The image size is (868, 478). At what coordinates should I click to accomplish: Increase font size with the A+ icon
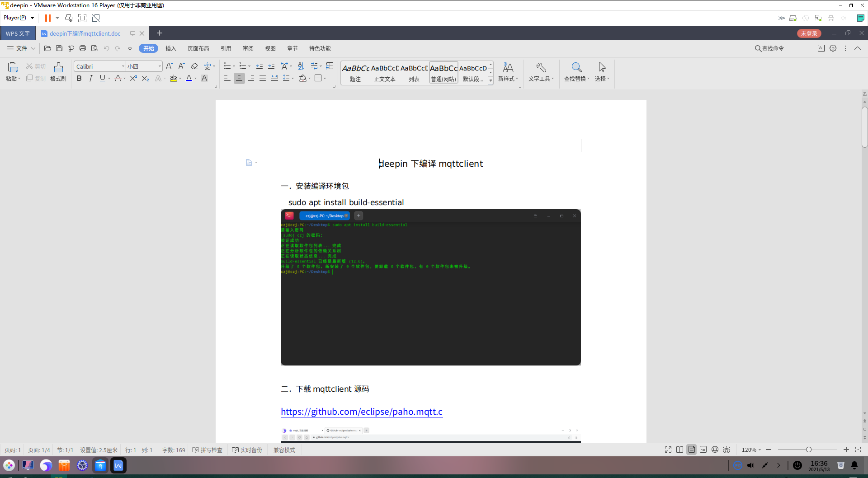(170, 66)
